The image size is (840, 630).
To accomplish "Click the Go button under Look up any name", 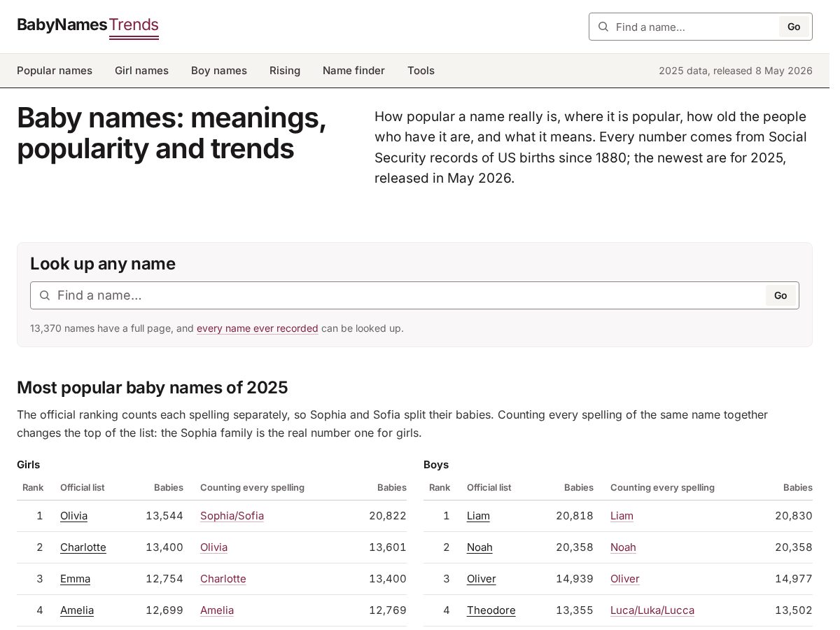I will pos(780,295).
